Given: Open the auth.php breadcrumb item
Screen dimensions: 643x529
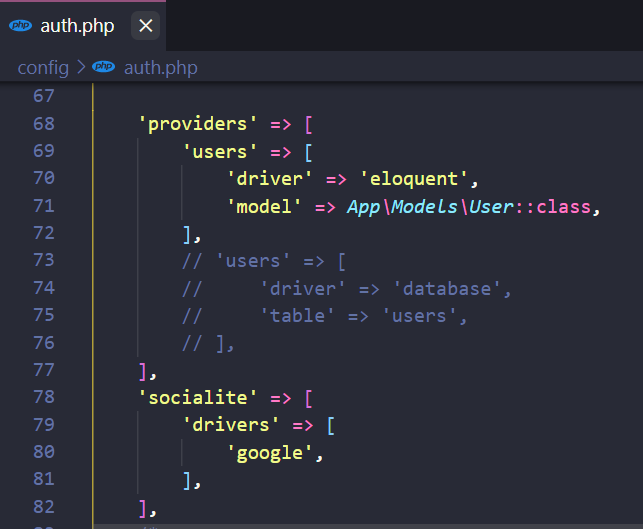Looking at the screenshot, I should [160, 68].
